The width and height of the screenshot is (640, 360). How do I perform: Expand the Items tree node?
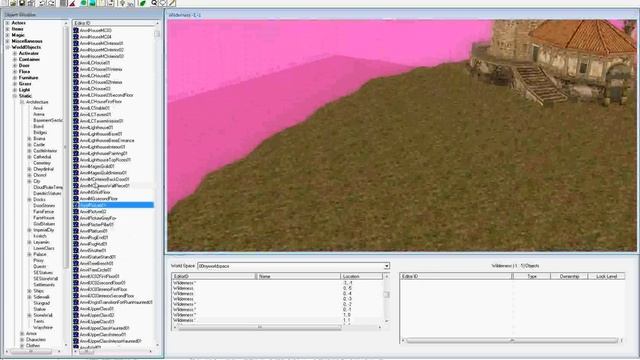click(7, 29)
